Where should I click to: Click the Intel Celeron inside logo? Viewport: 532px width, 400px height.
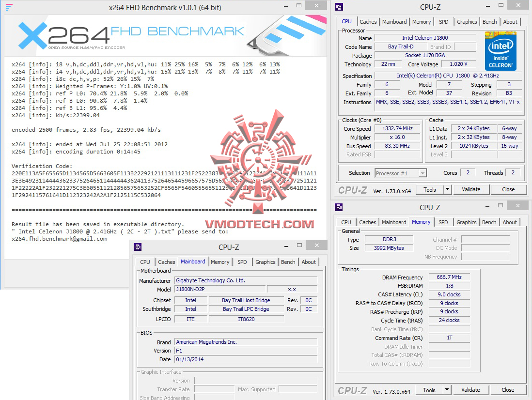click(501, 51)
